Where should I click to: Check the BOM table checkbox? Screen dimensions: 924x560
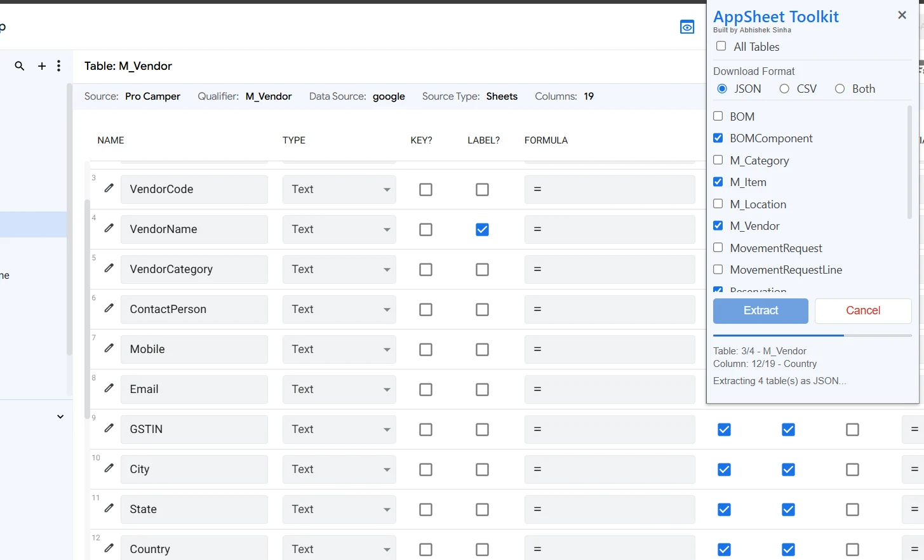[718, 116]
